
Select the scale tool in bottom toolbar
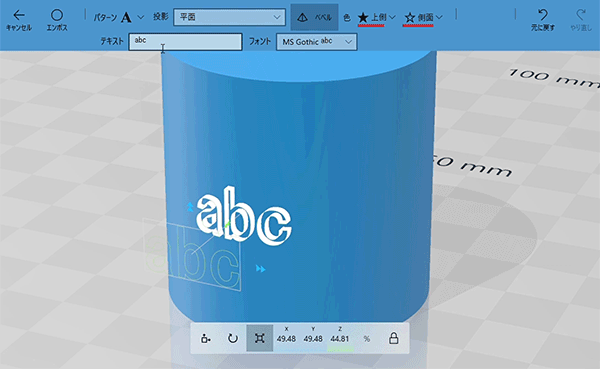259,338
